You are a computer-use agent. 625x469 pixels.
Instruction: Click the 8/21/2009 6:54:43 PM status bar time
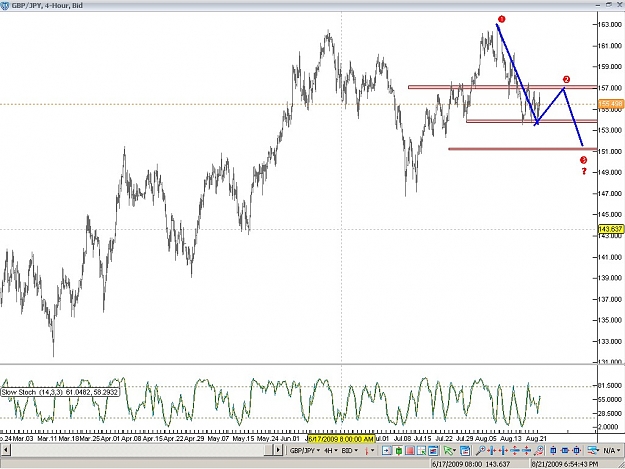point(565,464)
